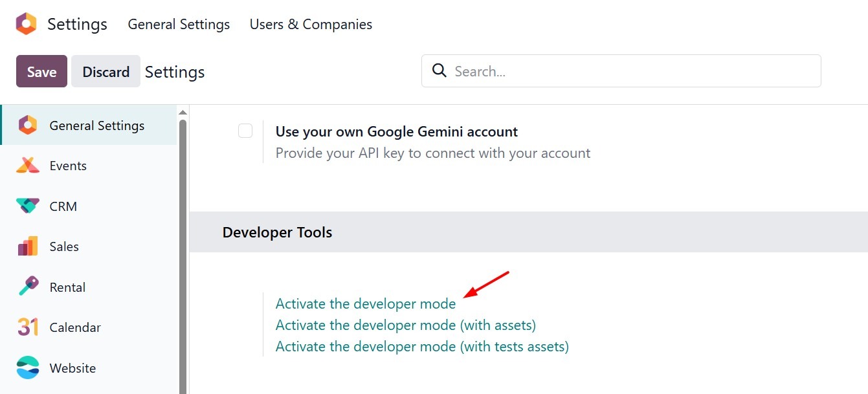Focus the Search settings input field
This screenshot has width=868, height=394.
pyautogui.click(x=631, y=71)
